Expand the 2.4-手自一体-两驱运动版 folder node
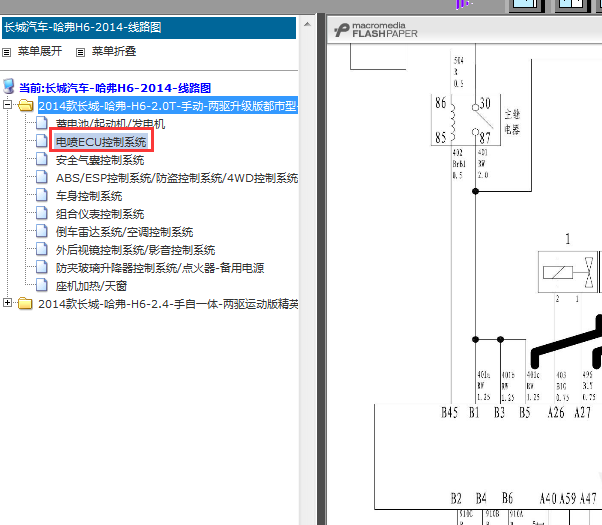This screenshot has height=525, width=602. [x=7, y=303]
